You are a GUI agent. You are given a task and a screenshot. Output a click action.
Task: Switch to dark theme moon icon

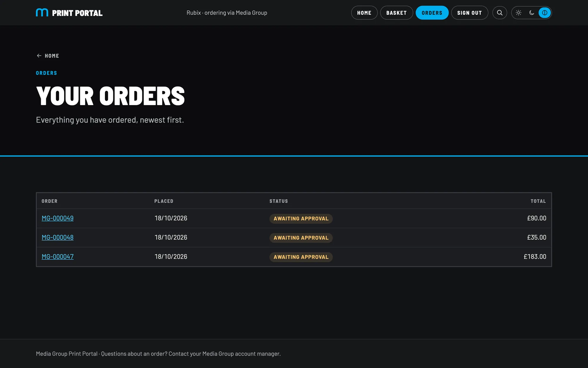coord(532,13)
